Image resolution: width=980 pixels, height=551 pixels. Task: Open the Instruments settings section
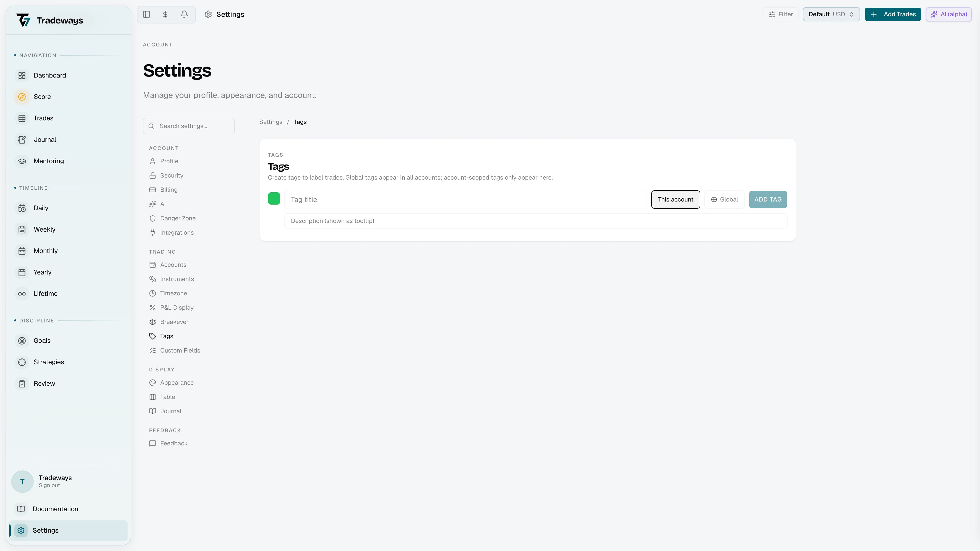point(172,279)
